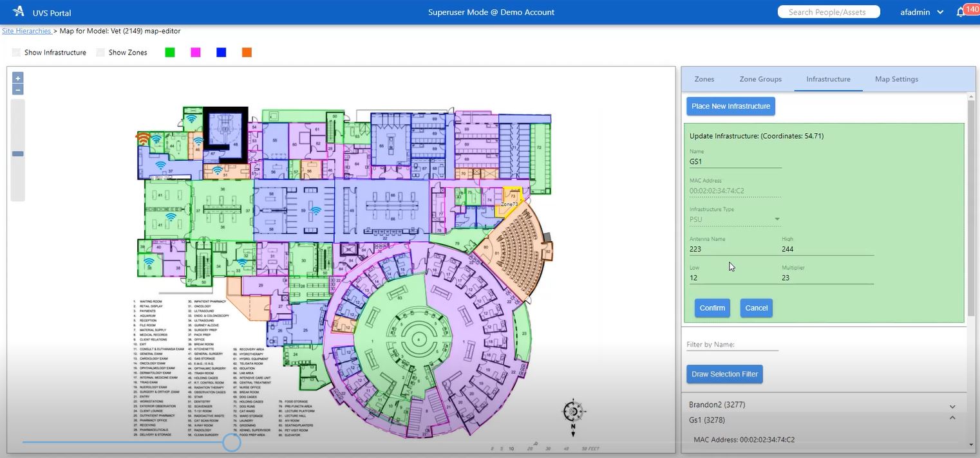
Task: Confirm the infrastructure update
Action: coord(711,307)
